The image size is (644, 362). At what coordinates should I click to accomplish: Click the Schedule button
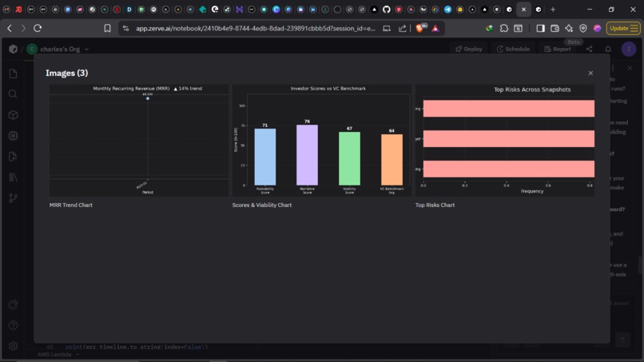513,49
